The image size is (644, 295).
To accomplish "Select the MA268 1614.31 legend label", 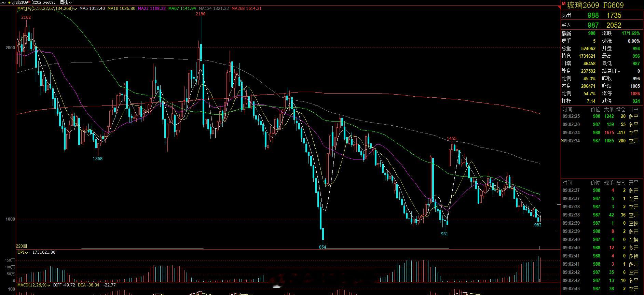I will pos(246,8).
